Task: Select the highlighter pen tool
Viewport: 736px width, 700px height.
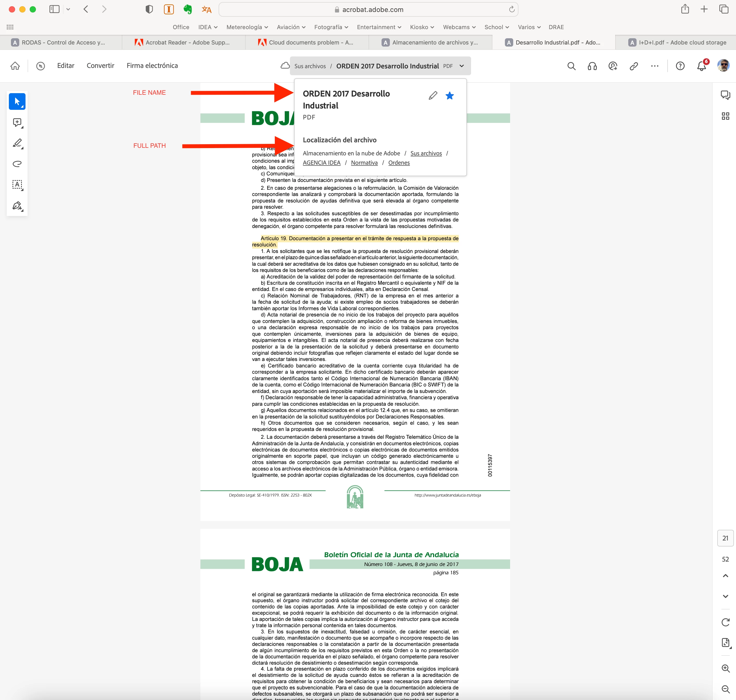Action: point(17,143)
